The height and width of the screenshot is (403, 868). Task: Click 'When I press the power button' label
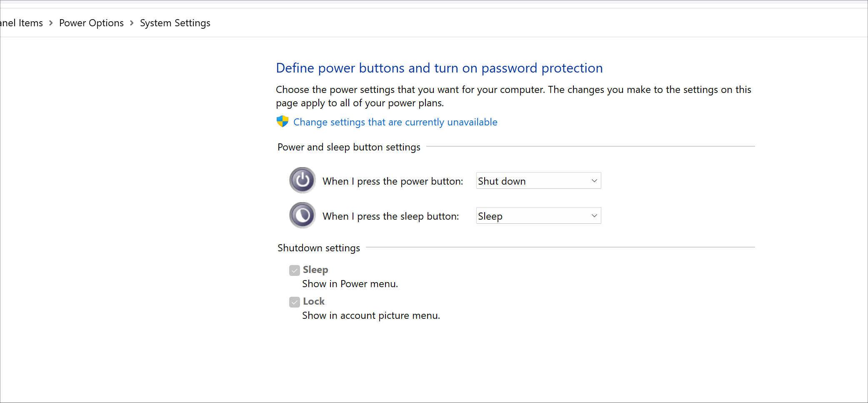(x=393, y=181)
